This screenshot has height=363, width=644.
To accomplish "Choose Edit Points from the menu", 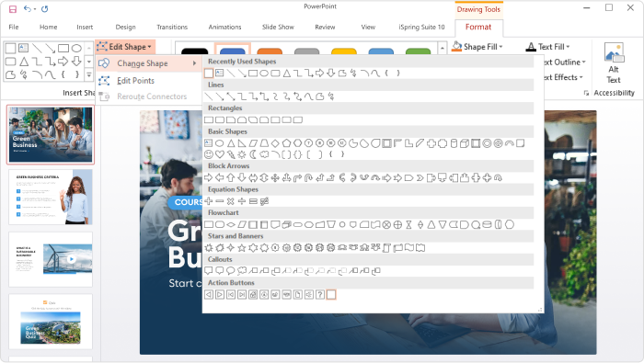I will tap(135, 81).
